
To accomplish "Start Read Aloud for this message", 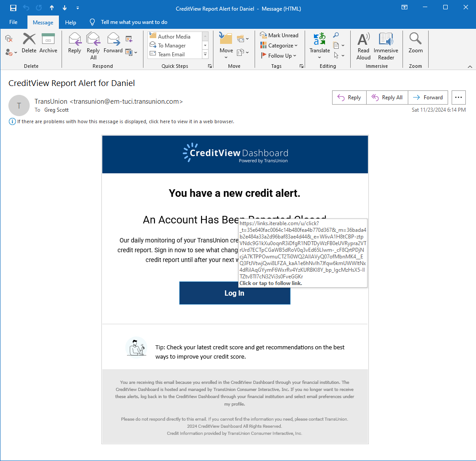I will tap(364, 45).
